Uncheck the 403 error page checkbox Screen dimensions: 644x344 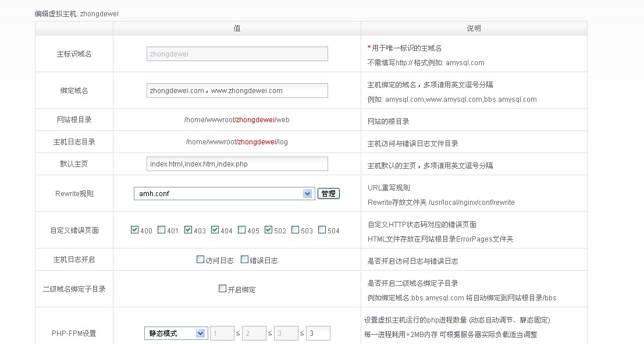(x=188, y=230)
